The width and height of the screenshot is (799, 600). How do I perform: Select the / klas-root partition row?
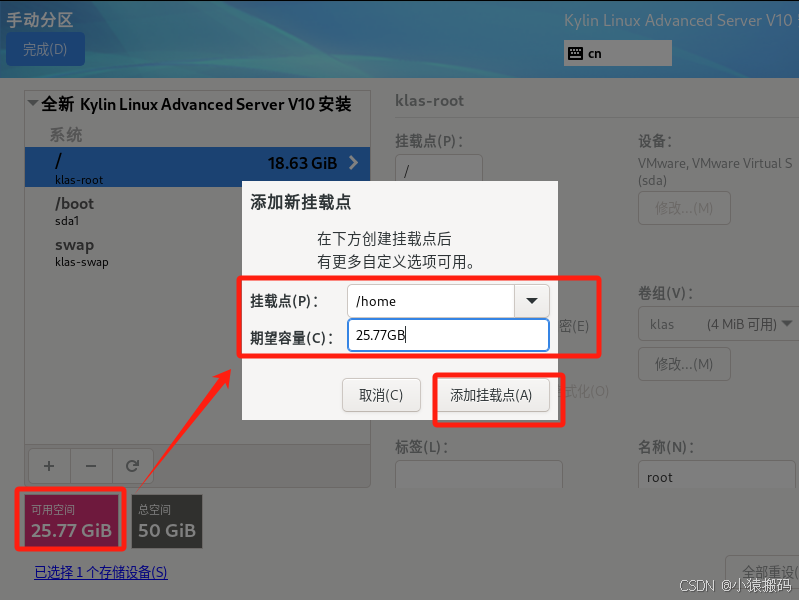point(197,167)
